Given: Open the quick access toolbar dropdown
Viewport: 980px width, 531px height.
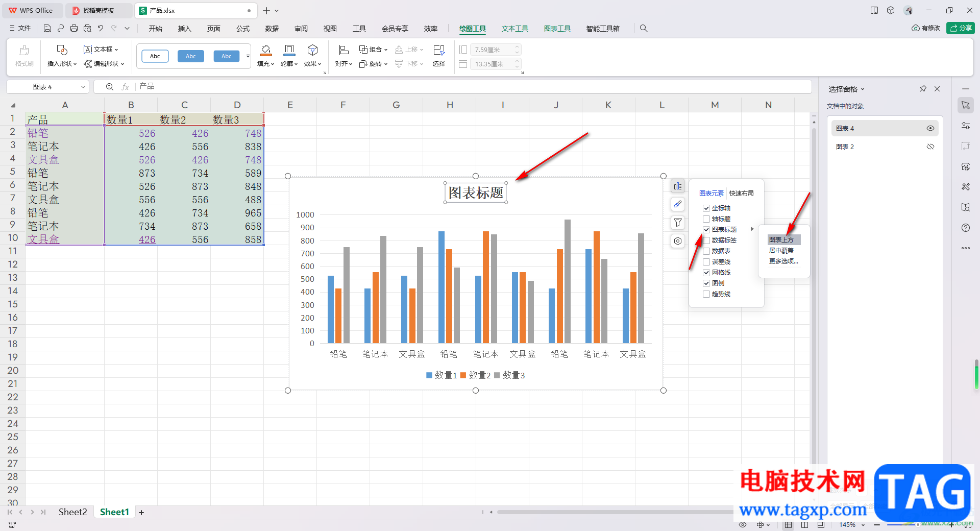Looking at the screenshot, I should (127, 29).
